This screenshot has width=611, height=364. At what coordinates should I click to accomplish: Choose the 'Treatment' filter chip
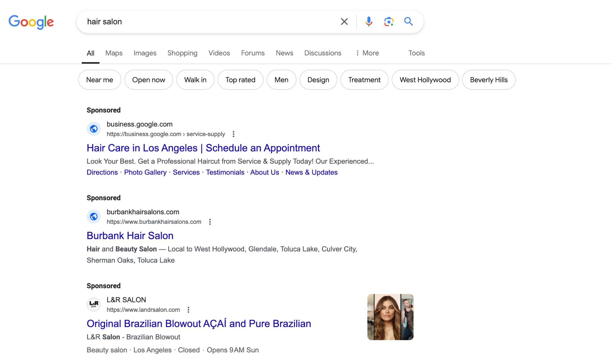click(364, 80)
